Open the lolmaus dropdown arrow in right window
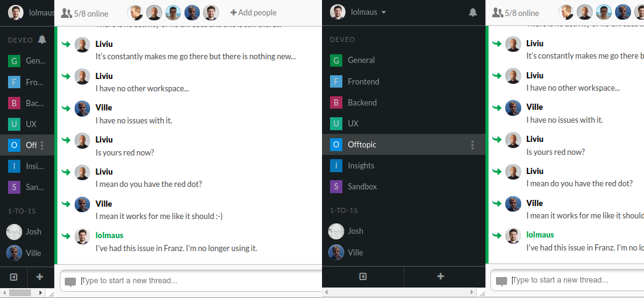The width and height of the screenshot is (644, 298). [x=384, y=12]
